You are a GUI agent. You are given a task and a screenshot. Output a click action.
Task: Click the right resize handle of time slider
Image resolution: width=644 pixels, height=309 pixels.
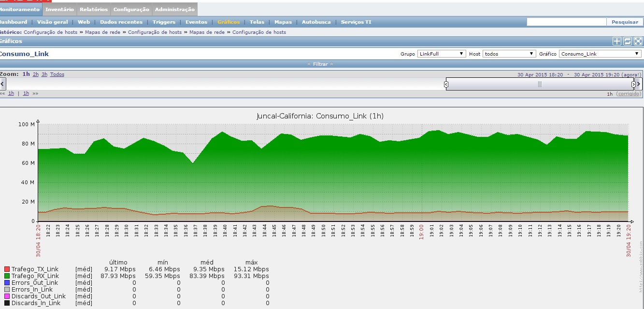tap(633, 84)
